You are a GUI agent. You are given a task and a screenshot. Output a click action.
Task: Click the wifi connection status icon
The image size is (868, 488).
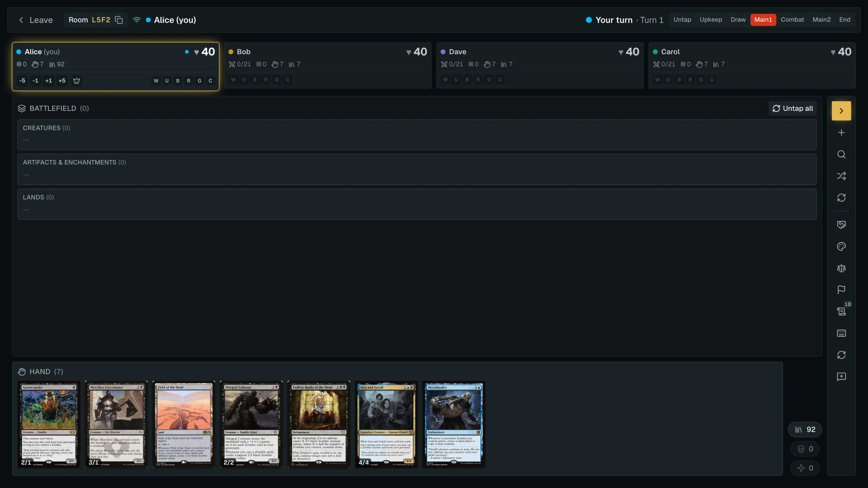point(137,20)
